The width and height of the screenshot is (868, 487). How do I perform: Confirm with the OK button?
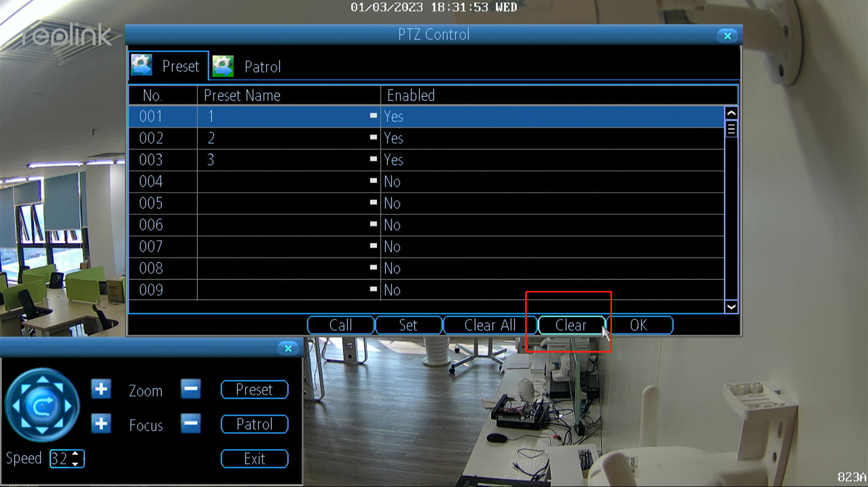click(639, 325)
